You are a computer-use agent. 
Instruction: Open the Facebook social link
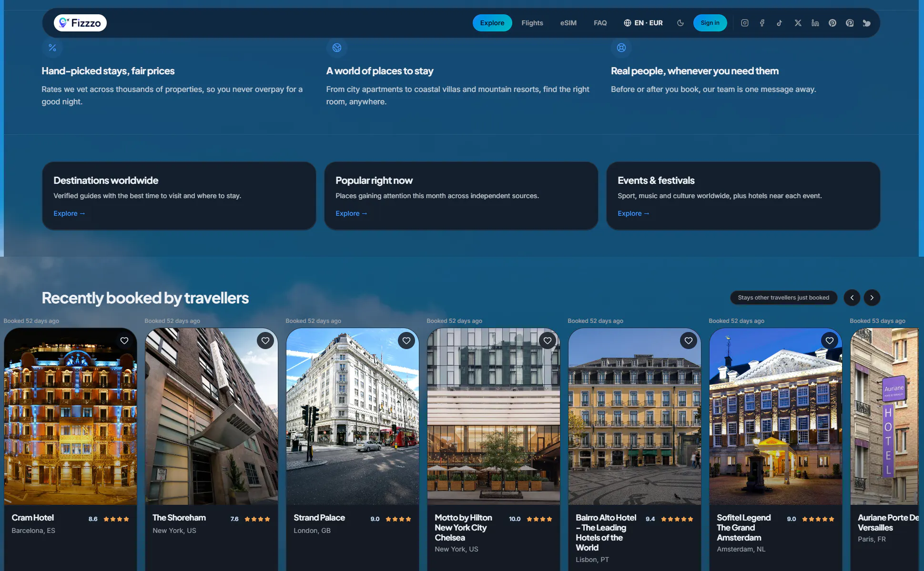pyautogui.click(x=762, y=23)
